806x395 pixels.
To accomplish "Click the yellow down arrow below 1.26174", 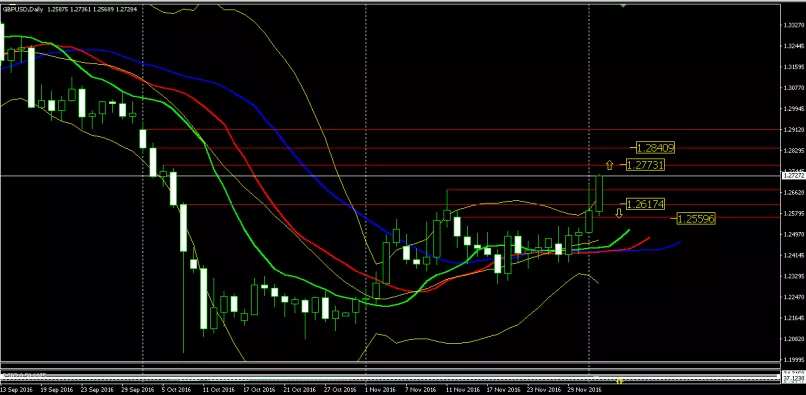I will (619, 212).
